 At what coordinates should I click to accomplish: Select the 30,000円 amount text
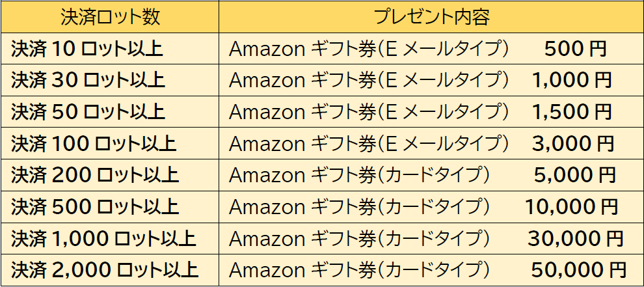coord(575,238)
